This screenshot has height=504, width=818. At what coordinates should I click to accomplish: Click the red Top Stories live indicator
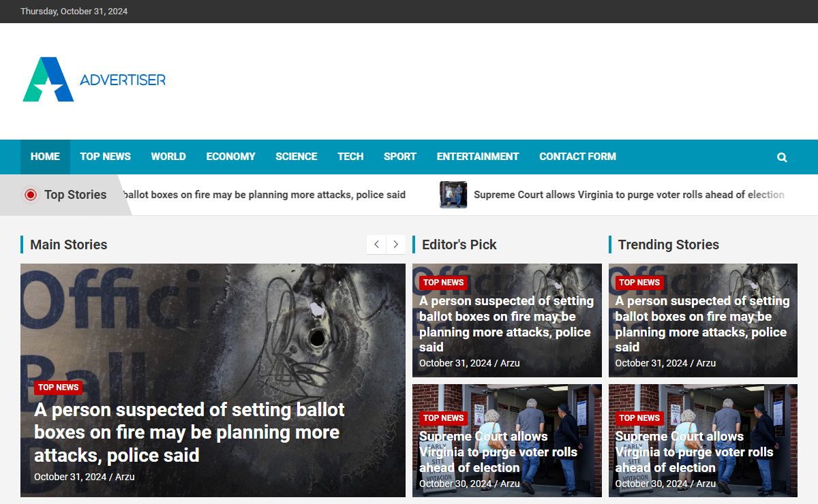(31, 195)
